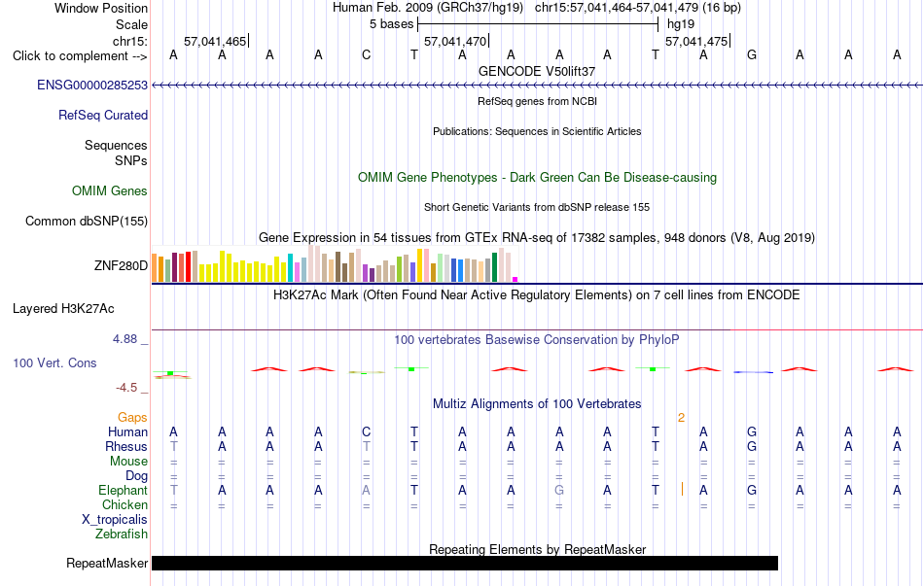Click the C base in reference sequence
Image resolution: width=924 pixels, height=586 pixels.
coord(366,55)
